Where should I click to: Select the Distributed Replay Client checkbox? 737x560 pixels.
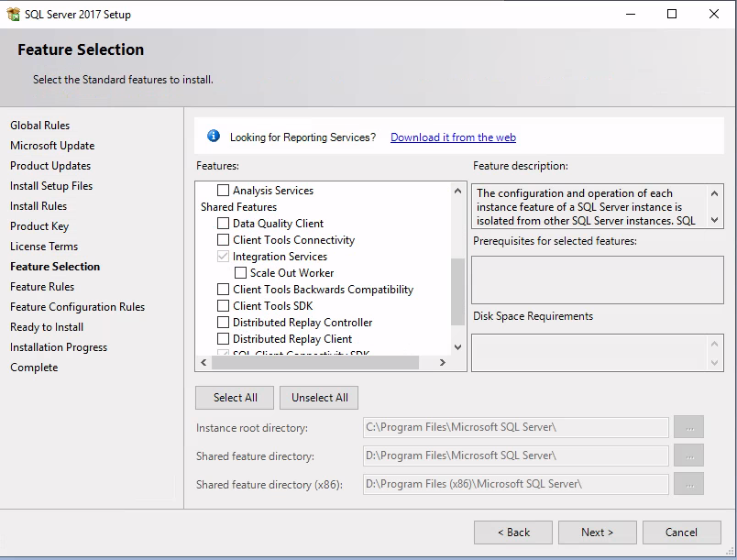(224, 338)
